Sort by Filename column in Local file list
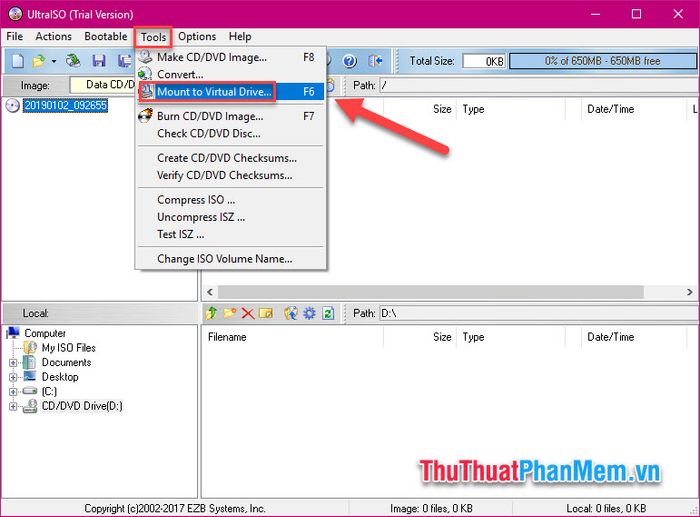Viewport: 700px width, 517px height. 293,337
